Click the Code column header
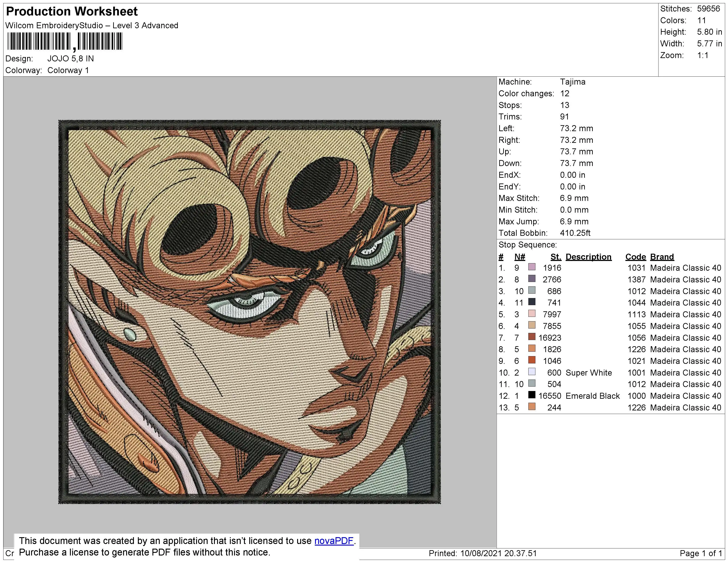This screenshot has width=728, height=563. coord(636,257)
